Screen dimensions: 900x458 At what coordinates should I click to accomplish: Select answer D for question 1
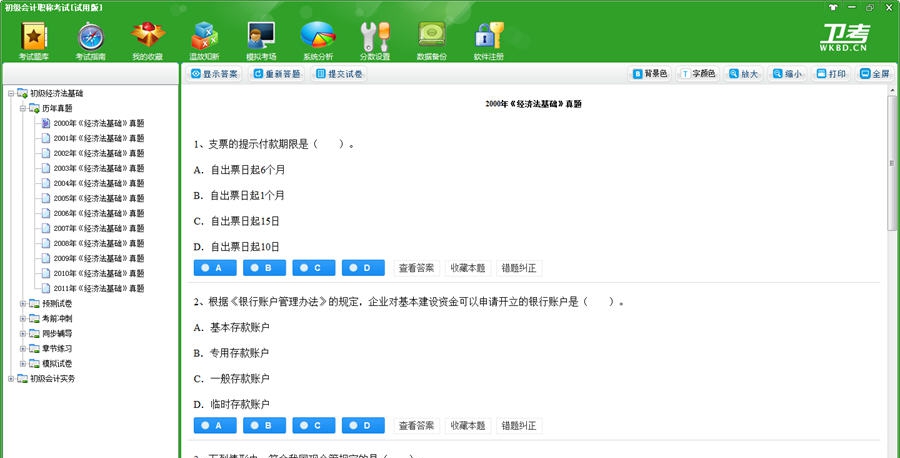[363, 268]
